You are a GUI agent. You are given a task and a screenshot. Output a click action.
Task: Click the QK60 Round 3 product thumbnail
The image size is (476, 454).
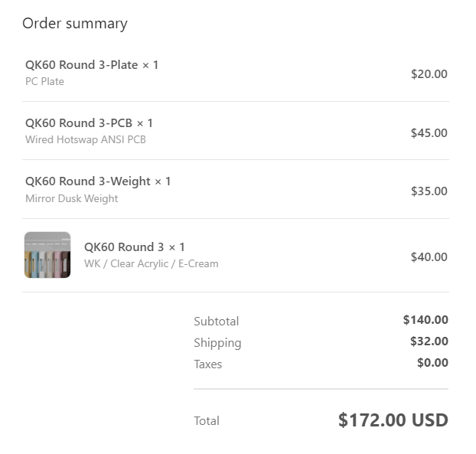[47, 255]
